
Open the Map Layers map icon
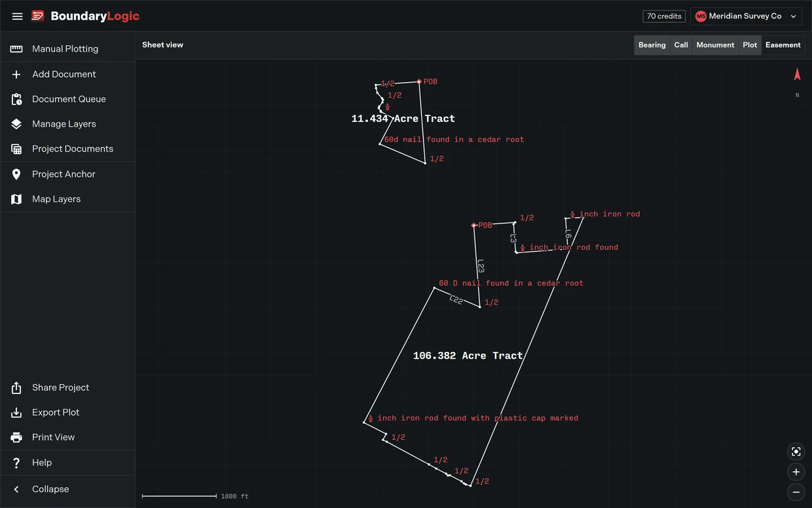point(16,199)
